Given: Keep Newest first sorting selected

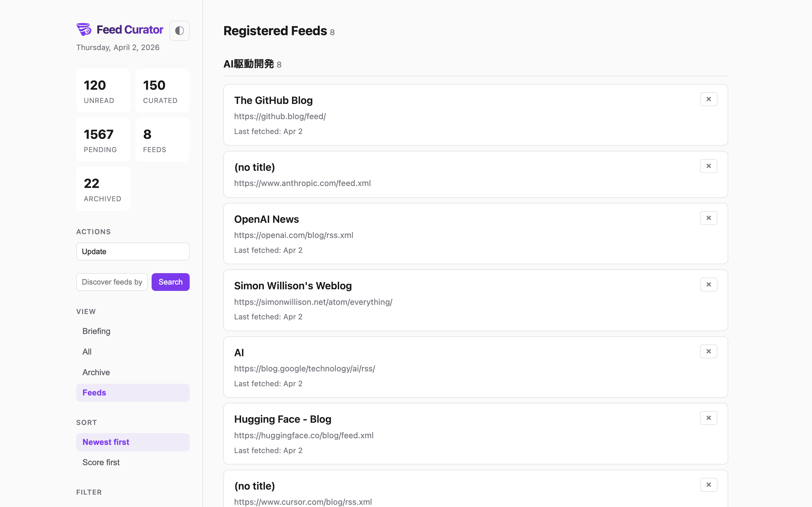Looking at the screenshot, I should [106, 442].
